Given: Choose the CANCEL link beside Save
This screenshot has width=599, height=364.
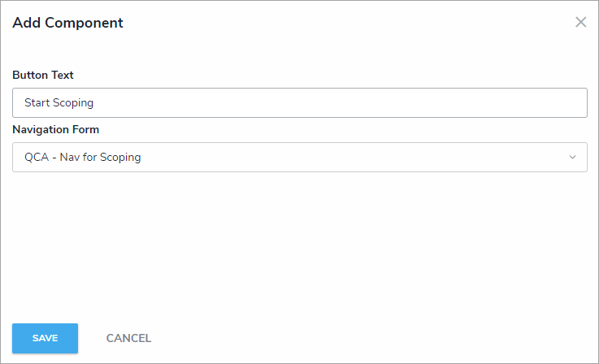Looking at the screenshot, I should (x=128, y=338).
